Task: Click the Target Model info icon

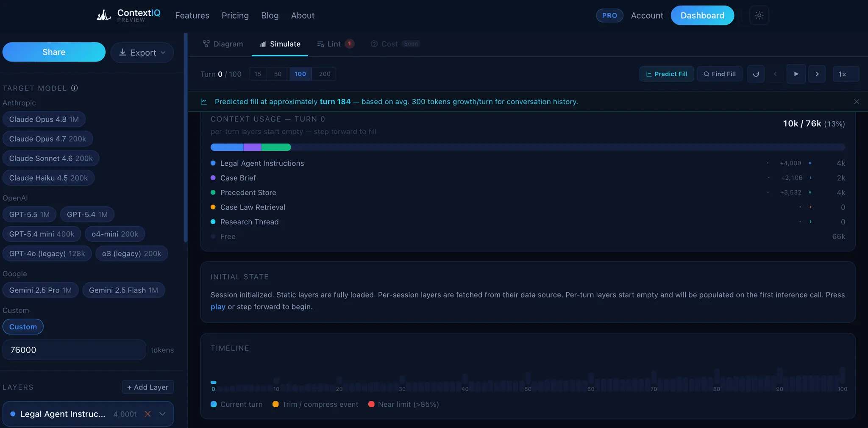Action: (75, 88)
